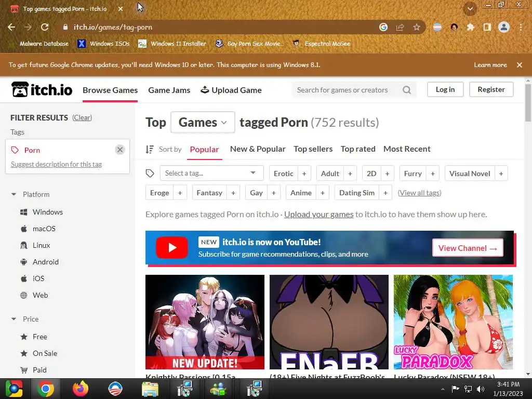Screen dimensions: 532x399
Task: Go back in browser history
Action: 11,27
